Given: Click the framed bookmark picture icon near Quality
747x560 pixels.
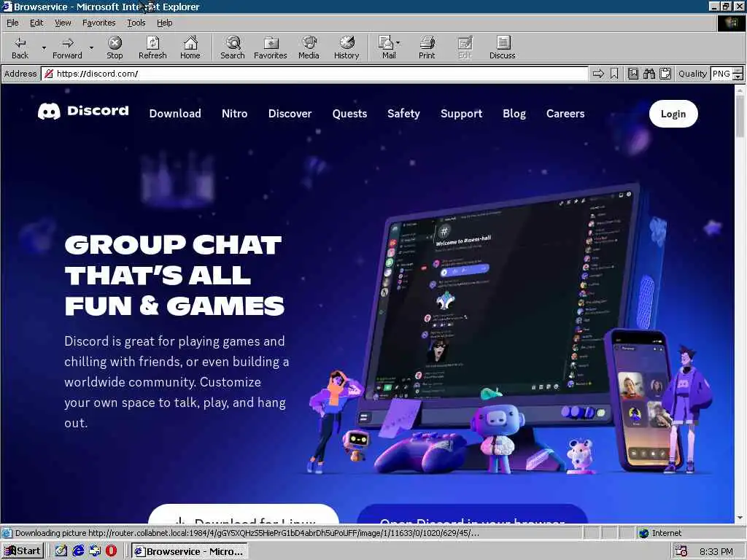Looking at the screenshot, I should click(x=633, y=74).
